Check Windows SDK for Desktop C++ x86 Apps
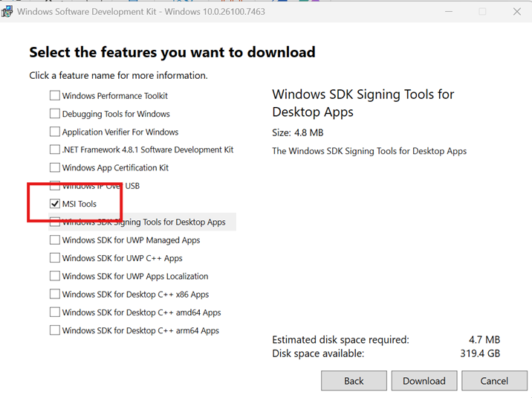Image resolution: width=532 pixels, height=398 pixels. (55, 294)
